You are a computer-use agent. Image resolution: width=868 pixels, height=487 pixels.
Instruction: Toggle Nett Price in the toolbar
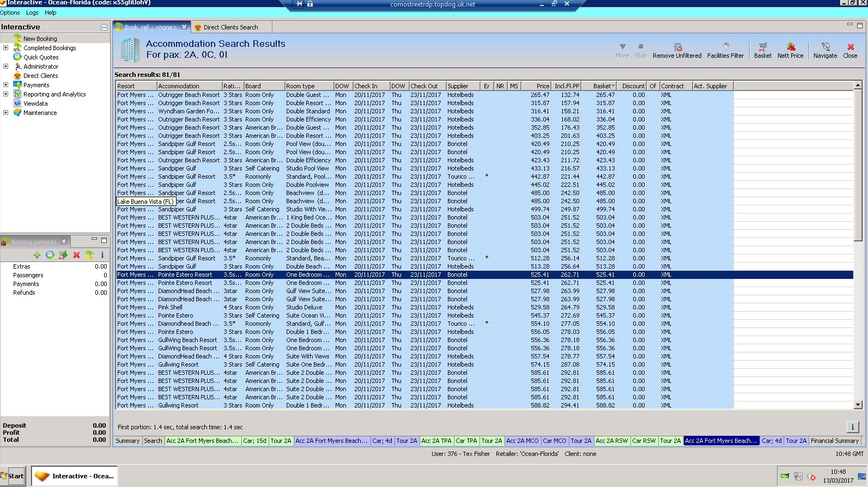791,47
